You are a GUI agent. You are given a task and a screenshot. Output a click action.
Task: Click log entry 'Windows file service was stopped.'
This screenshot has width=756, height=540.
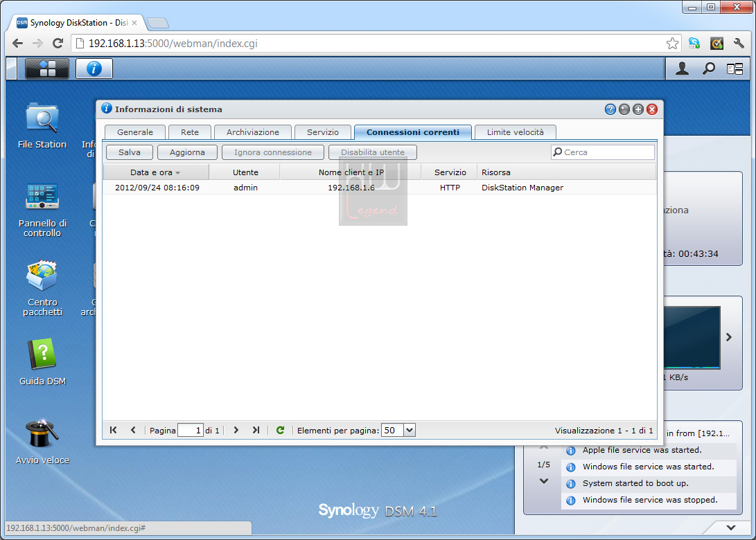click(650, 500)
